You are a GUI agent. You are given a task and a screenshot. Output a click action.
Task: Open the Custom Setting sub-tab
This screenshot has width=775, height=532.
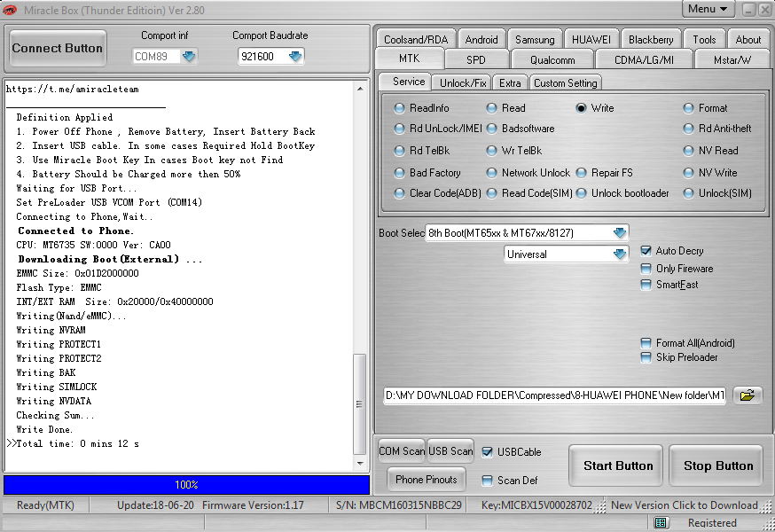[566, 82]
